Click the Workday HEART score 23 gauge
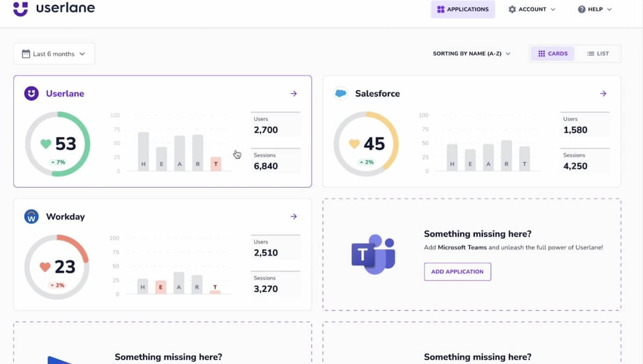The height and width of the screenshot is (364, 643). 57,267
